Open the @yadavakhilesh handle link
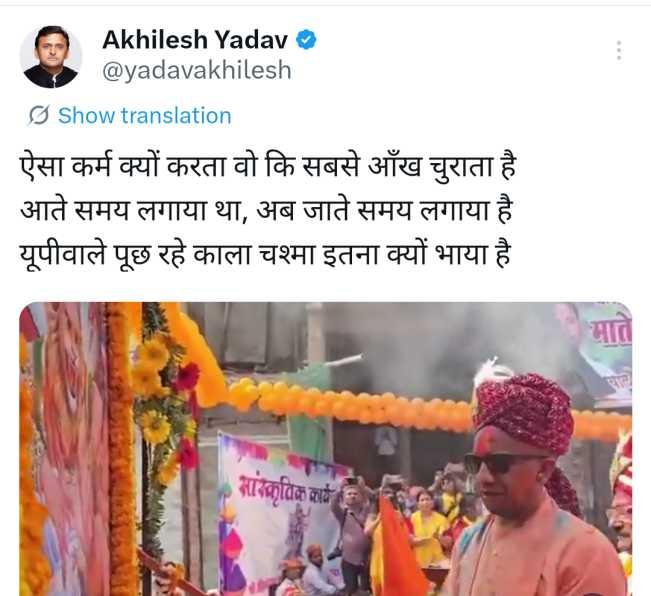 (197, 70)
